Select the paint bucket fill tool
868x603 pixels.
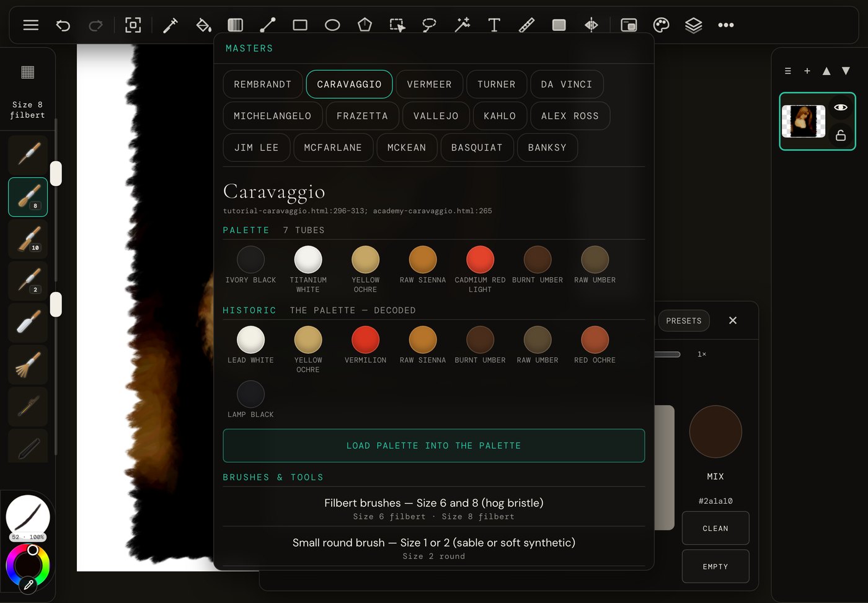(203, 25)
